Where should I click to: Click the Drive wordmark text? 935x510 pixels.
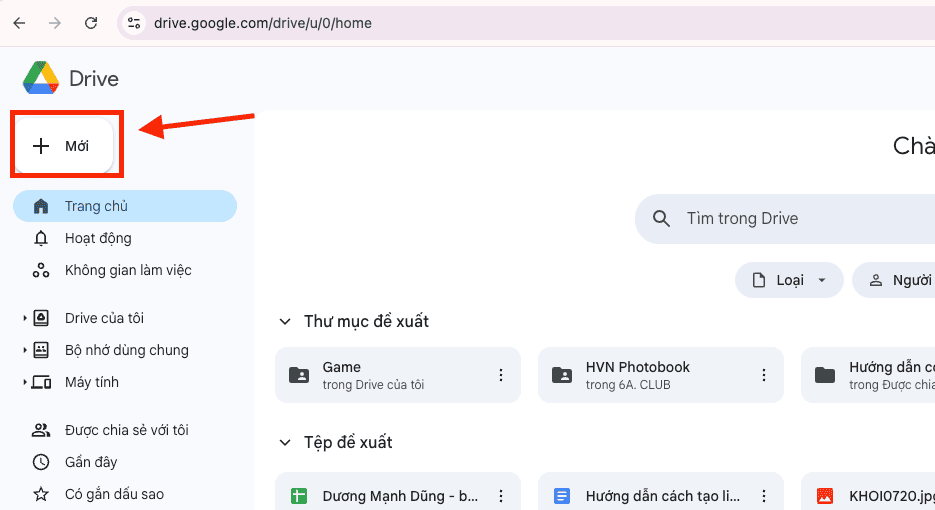[x=94, y=79]
